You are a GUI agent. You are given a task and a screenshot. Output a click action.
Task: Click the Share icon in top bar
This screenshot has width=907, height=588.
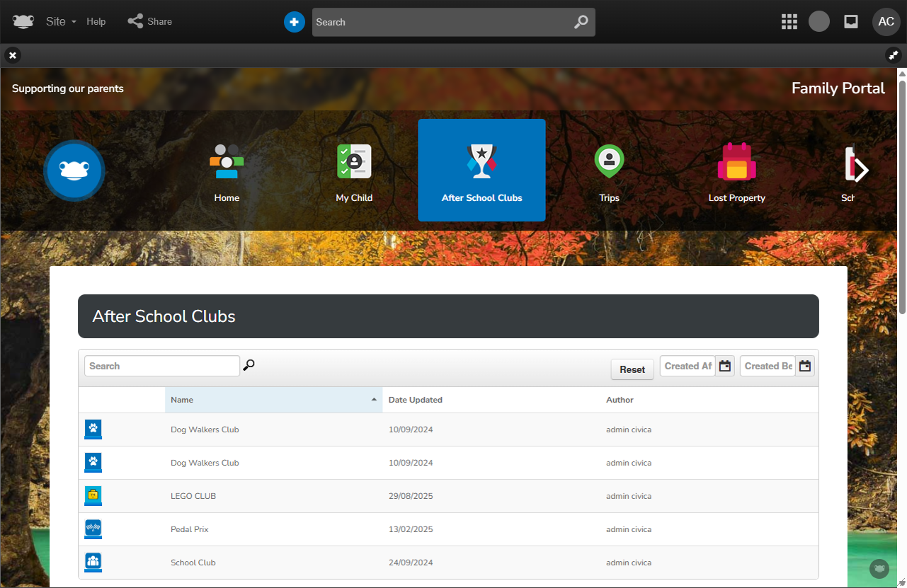[135, 21]
